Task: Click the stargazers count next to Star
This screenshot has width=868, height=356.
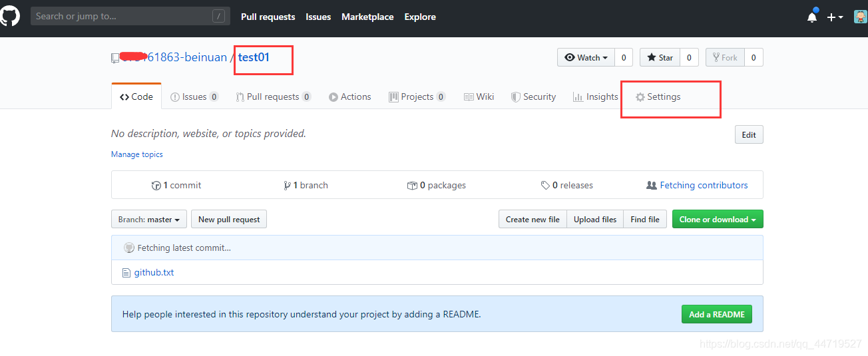Action: point(689,58)
